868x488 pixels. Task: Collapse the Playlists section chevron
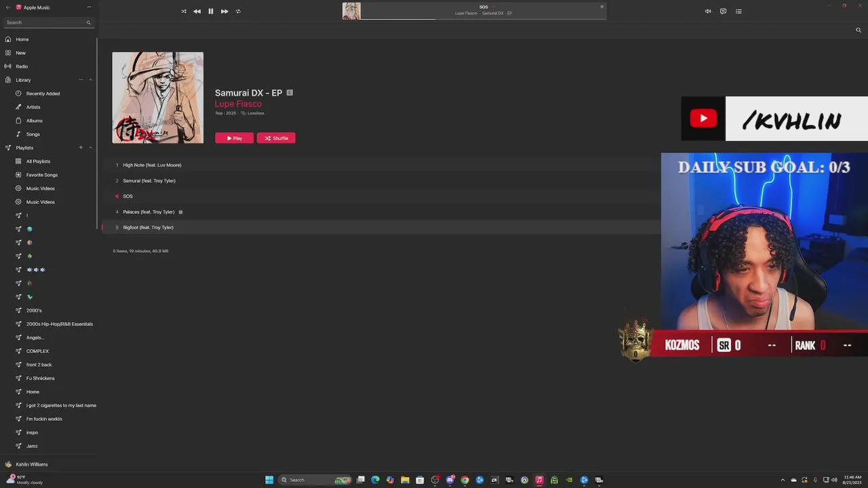click(x=90, y=148)
